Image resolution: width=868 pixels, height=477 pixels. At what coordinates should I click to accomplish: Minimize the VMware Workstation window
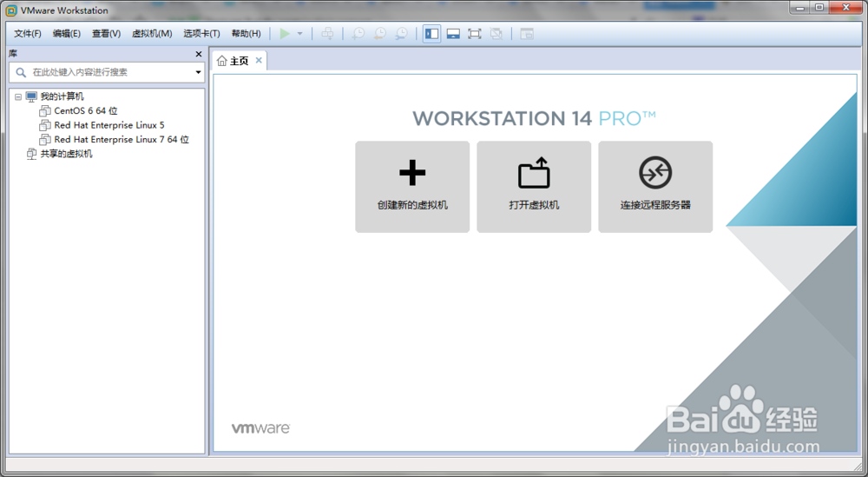pos(800,8)
